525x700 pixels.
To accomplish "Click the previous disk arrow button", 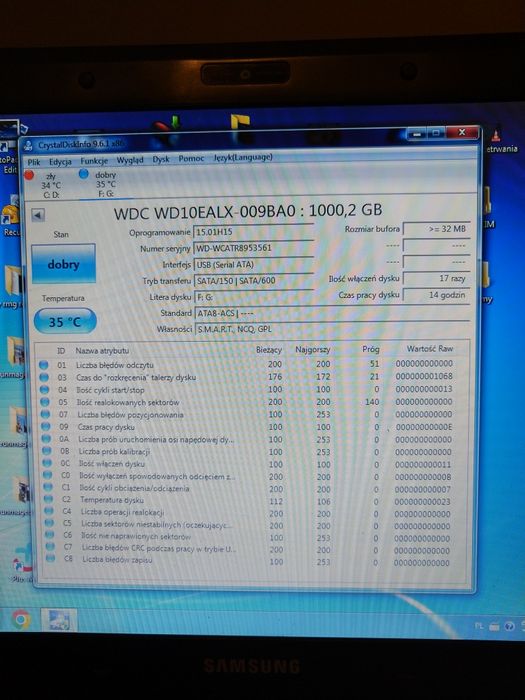I will 38,215.
